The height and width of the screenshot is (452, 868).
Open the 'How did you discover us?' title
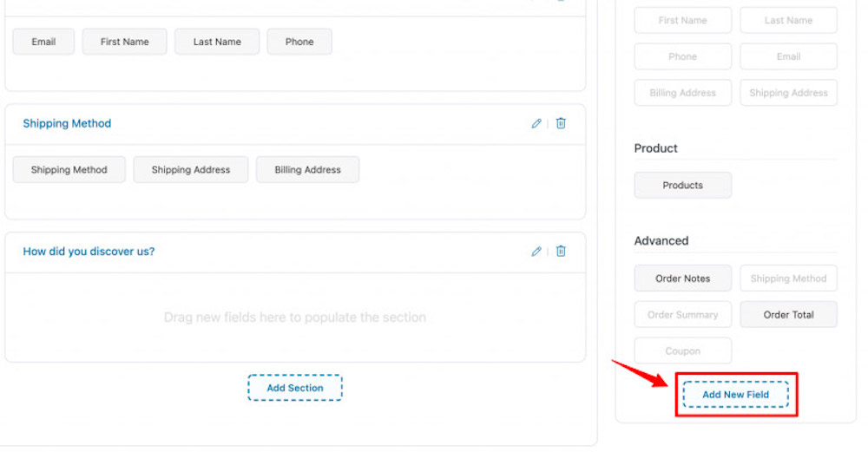pyautogui.click(x=89, y=252)
